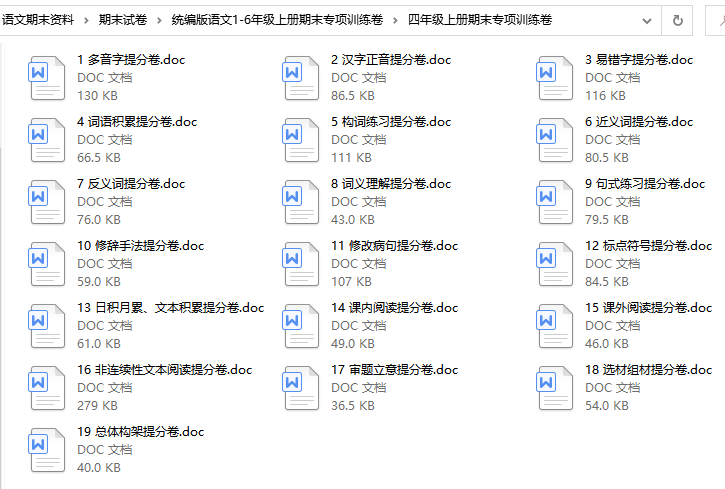725x489 pixels.
Task: Click the file name 8 词义理解提分卷.doc
Action: (x=391, y=183)
